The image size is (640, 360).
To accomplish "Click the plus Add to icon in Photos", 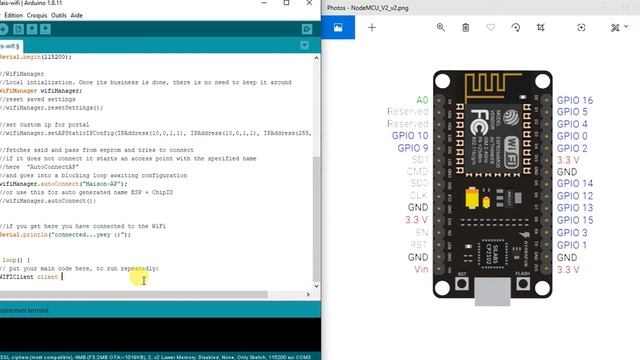I will [372, 27].
